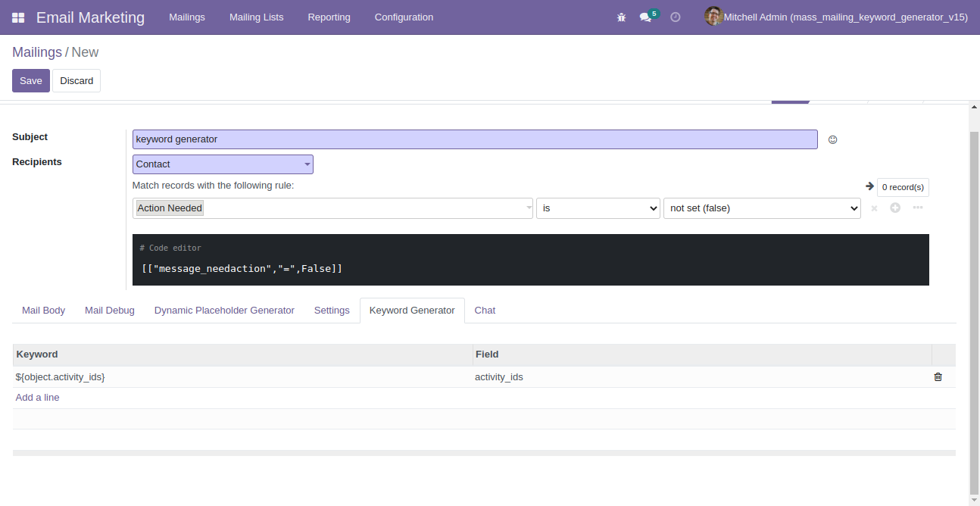
Task: Open the Action Needed field selector
Action: coord(333,208)
